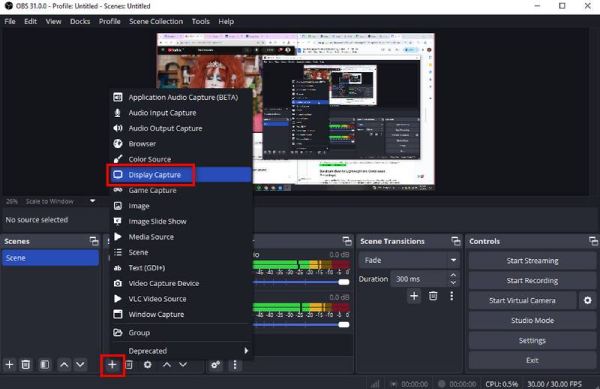Click the add source plus icon
Image resolution: width=600 pixels, height=389 pixels.
point(112,365)
